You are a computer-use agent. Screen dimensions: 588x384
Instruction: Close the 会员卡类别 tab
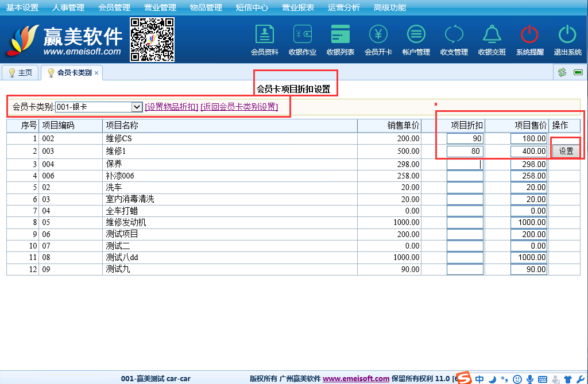(96, 73)
